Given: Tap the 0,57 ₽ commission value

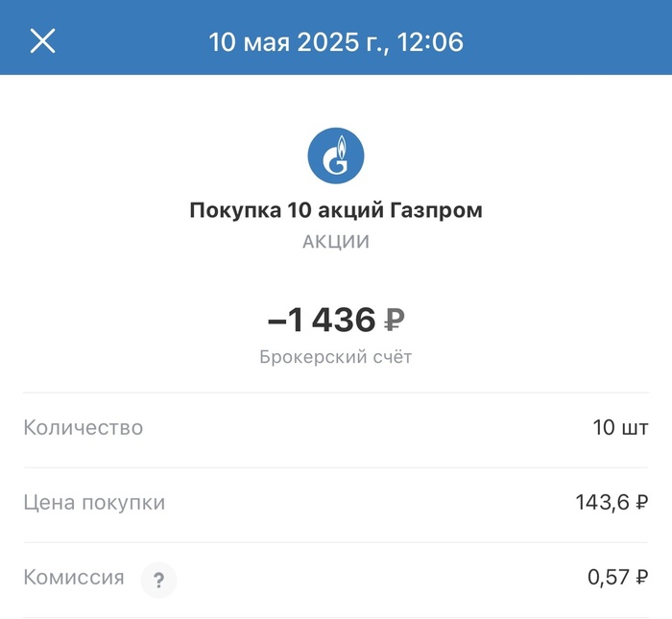Looking at the screenshot, I should [617, 578].
